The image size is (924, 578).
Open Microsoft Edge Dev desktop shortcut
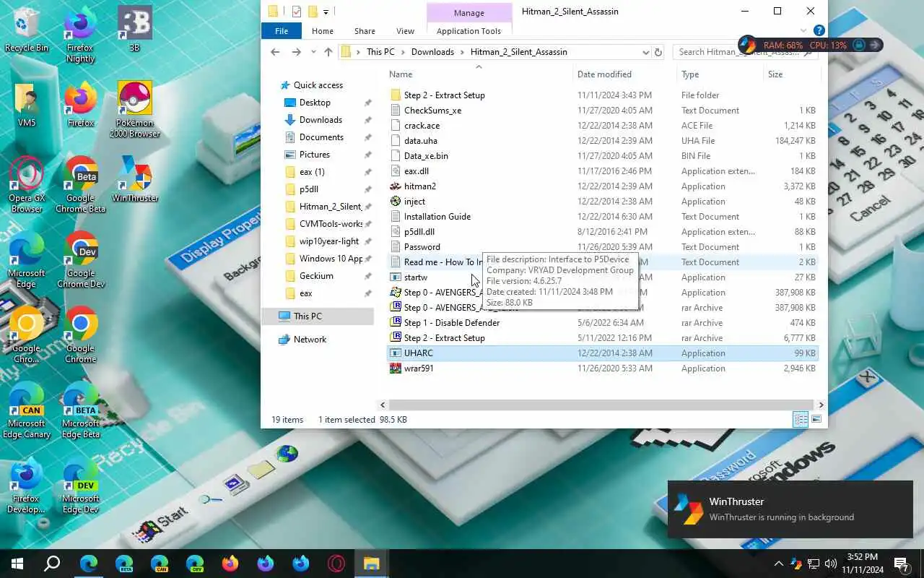[x=80, y=486]
